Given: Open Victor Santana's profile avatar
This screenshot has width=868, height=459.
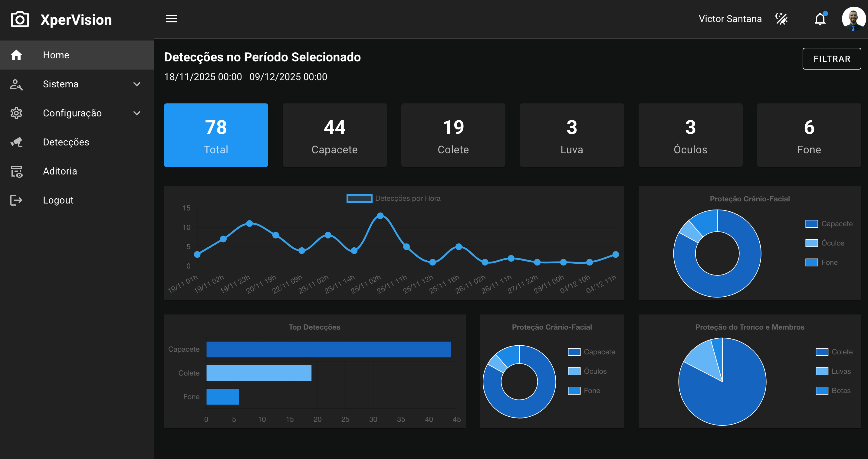Looking at the screenshot, I should coord(853,19).
